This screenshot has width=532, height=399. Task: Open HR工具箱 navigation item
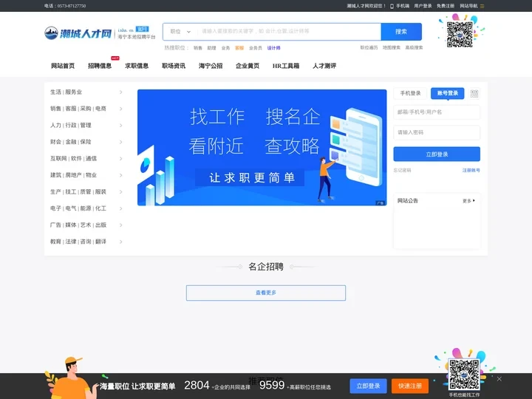(286, 66)
